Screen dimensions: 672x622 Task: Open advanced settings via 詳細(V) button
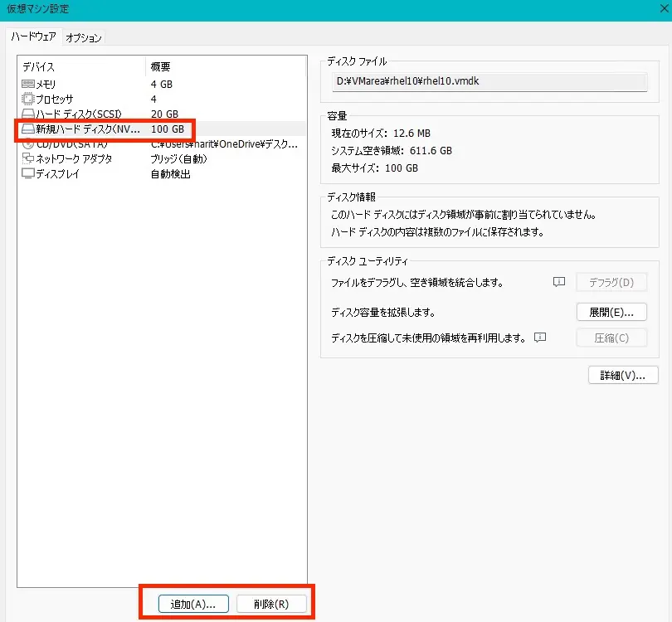[x=622, y=375]
